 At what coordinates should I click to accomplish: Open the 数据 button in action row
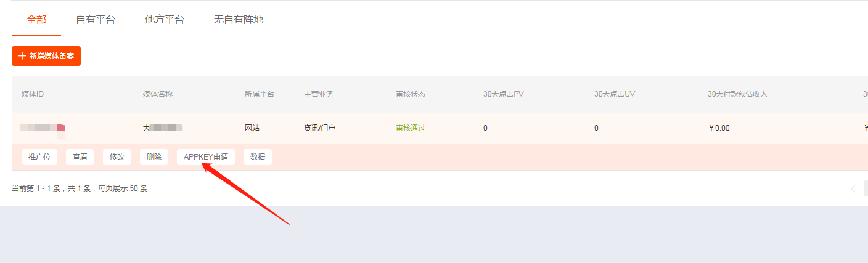coord(258,157)
